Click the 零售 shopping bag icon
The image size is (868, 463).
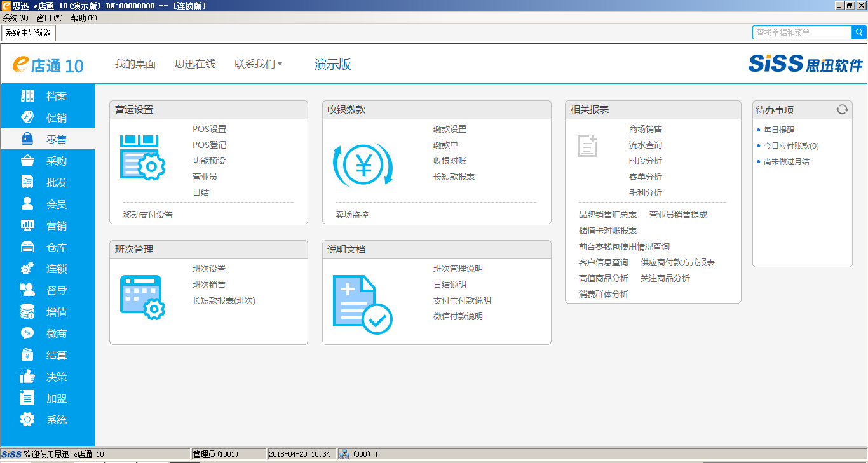(27, 139)
